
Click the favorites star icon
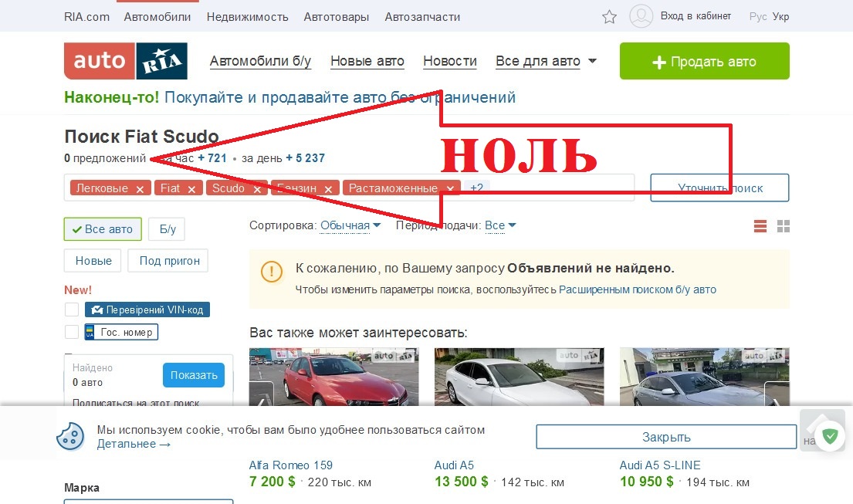609,17
